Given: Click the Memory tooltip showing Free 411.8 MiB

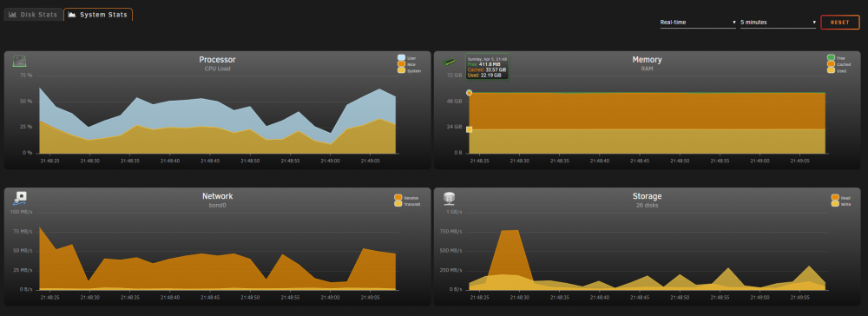Looking at the screenshot, I should click(487, 67).
